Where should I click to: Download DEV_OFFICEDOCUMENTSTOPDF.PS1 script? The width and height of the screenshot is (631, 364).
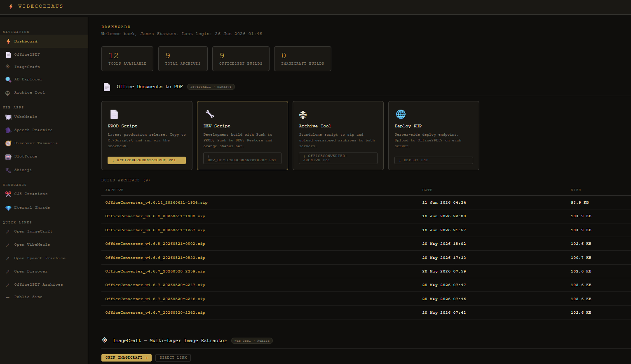click(242, 158)
